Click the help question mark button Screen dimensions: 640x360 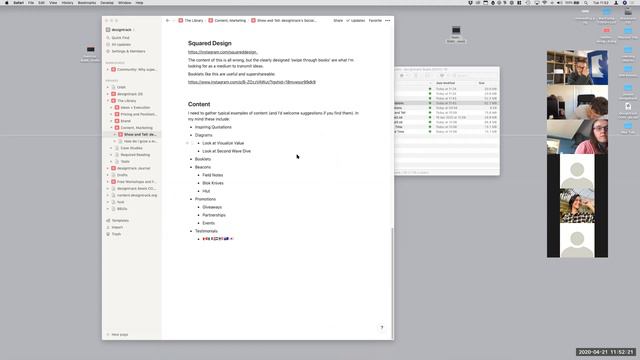point(382,327)
